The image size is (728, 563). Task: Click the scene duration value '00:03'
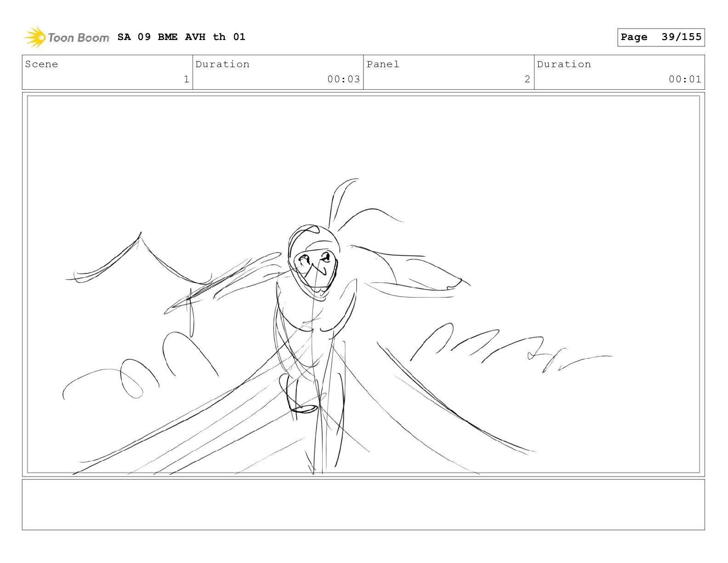click(x=343, y=79)
